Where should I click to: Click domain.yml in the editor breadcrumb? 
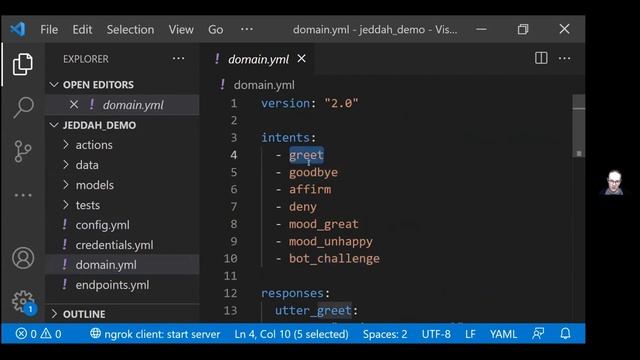click(x=264, y=85)
